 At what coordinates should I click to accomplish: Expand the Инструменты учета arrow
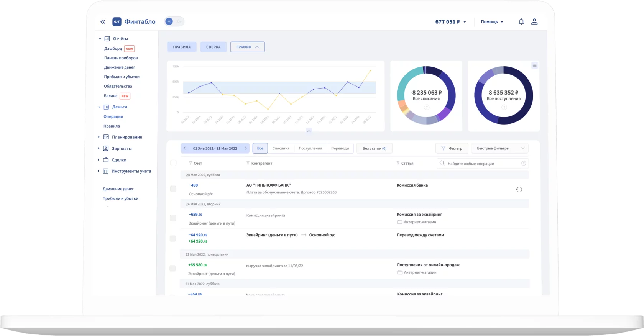tap(98, 171)
